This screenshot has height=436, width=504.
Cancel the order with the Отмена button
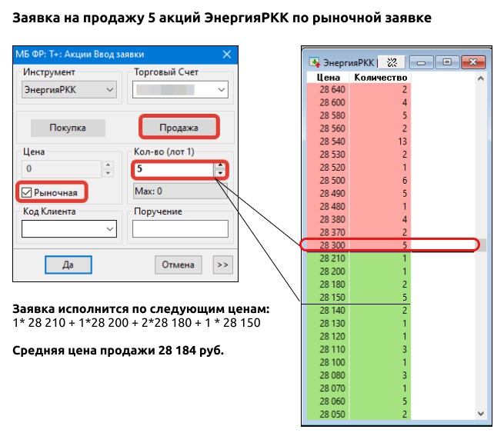click(x=179, y=265)
